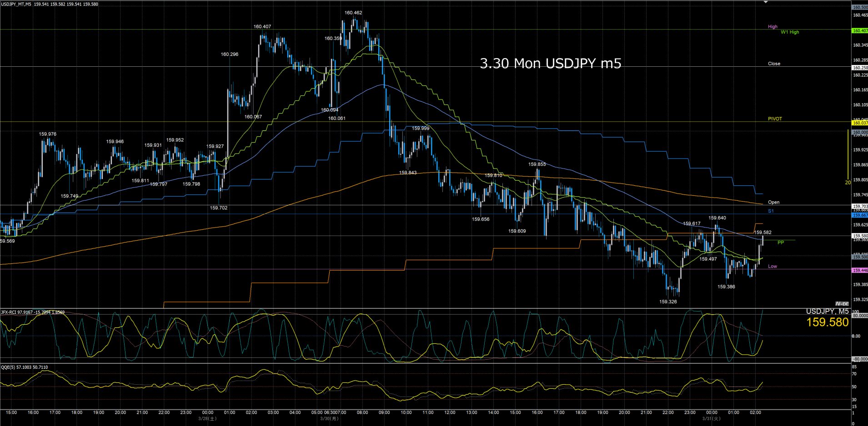This screenshot has width=868, height=426.
Task: Click the small logo badge above USDJPY, M5
Action: [842, 304]
